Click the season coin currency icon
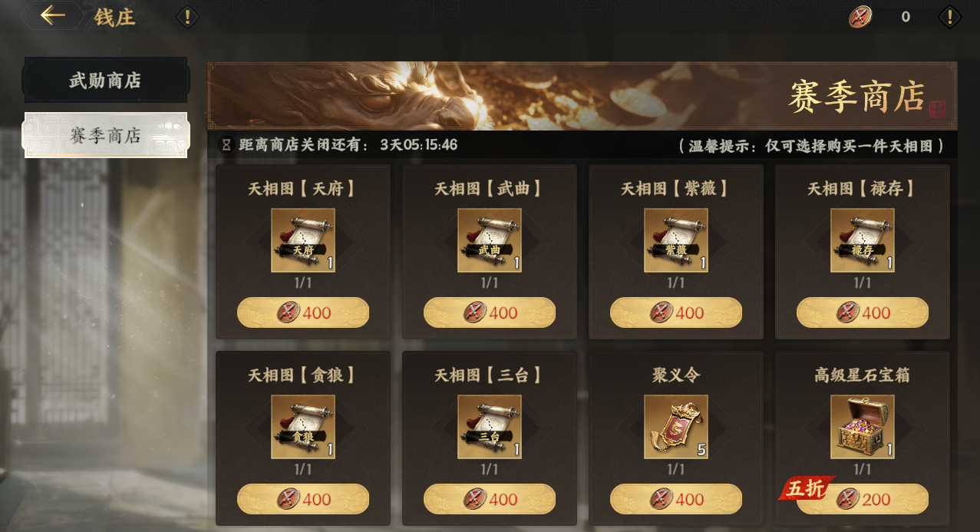Screen dimensions: 980x532 click(x=860, y=17)
